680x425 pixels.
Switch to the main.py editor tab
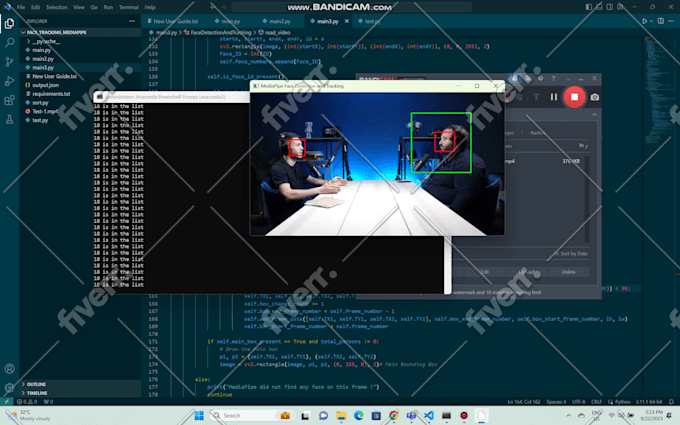point(231,21)
